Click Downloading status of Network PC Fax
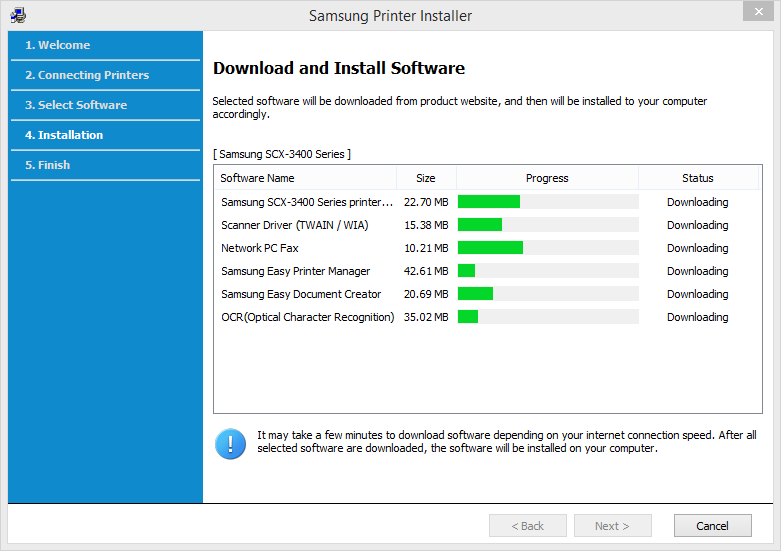 click(698, 248)
